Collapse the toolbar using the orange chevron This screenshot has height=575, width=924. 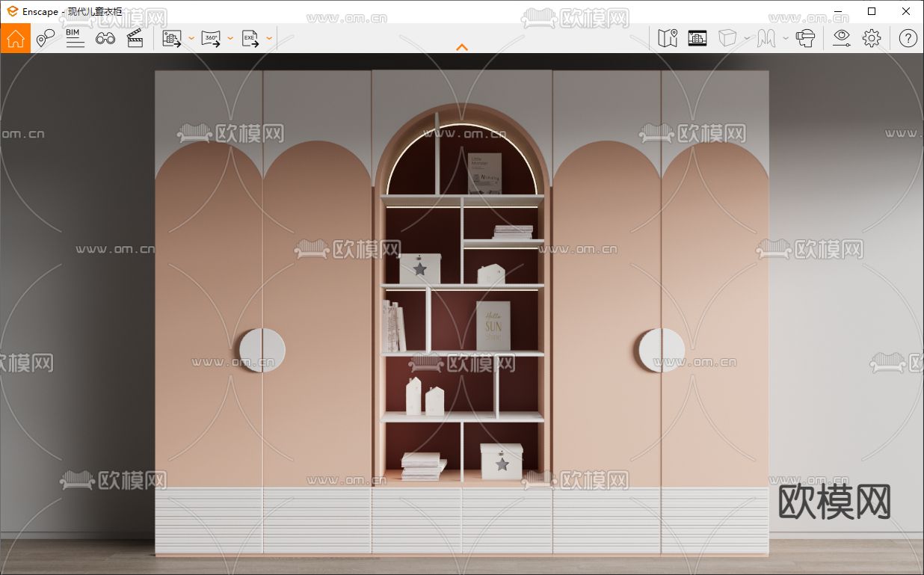coord(462,47)
